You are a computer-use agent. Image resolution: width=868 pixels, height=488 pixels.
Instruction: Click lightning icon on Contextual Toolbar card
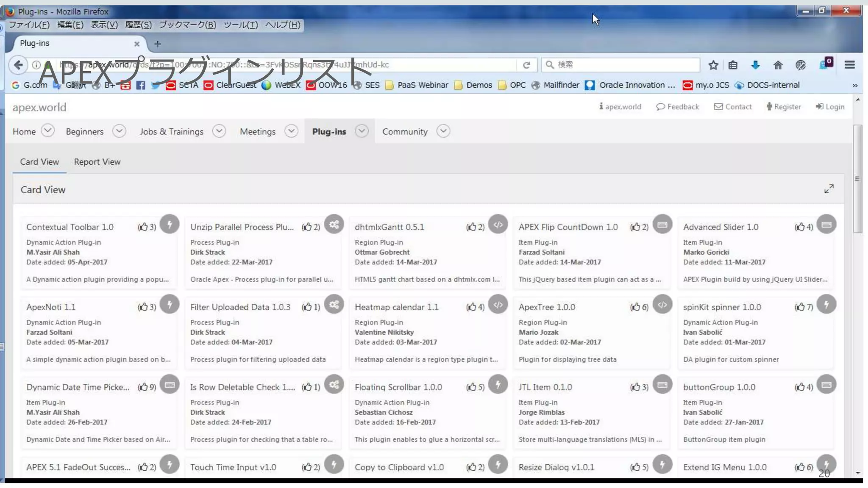[x=170, y=224]
